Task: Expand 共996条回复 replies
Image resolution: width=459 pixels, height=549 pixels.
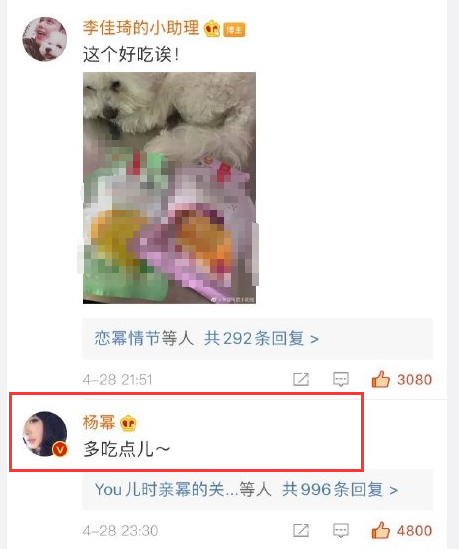Action: coord(340,489)
